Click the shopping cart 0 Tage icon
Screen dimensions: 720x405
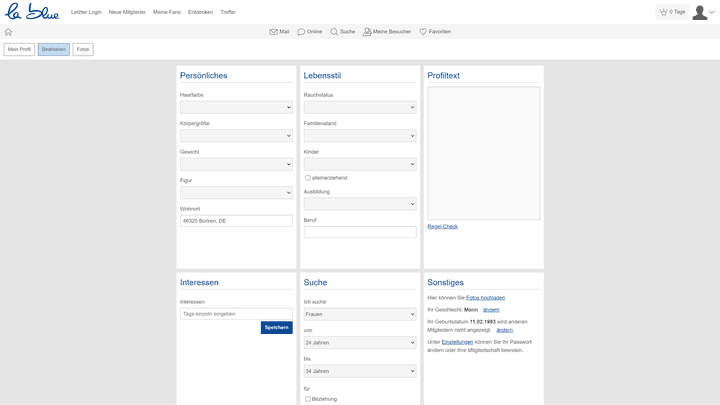(x=663, y=12)
